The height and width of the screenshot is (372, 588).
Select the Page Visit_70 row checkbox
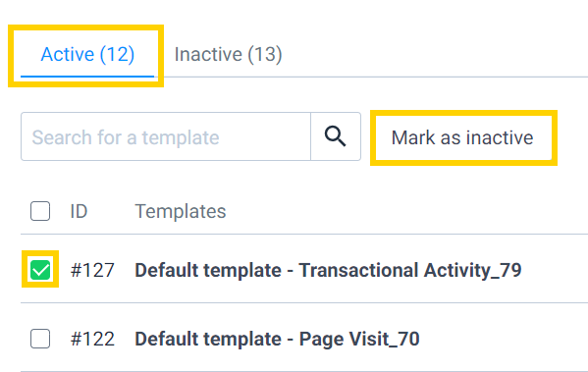(40, 339)
